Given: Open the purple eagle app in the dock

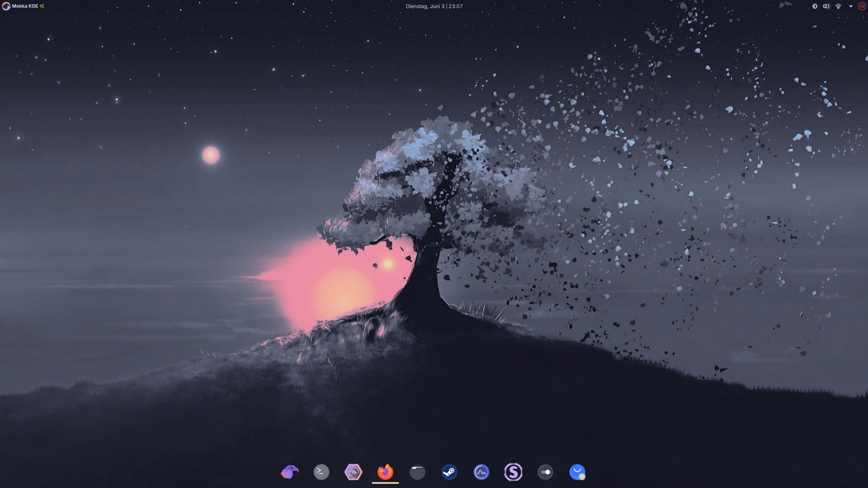Looking at the screenshot, I should coord(290,472).
